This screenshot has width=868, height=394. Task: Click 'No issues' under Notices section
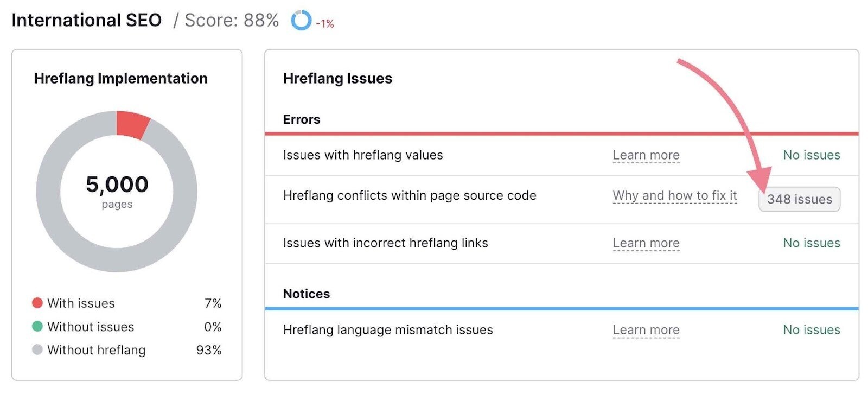tap(810, 329)
